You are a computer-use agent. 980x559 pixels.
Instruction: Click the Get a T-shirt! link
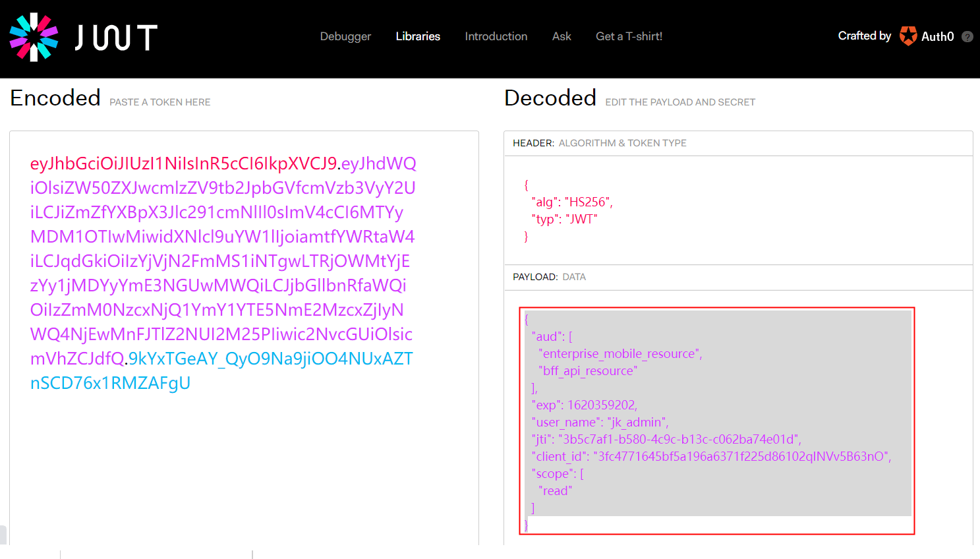click(x=629, y=36)
